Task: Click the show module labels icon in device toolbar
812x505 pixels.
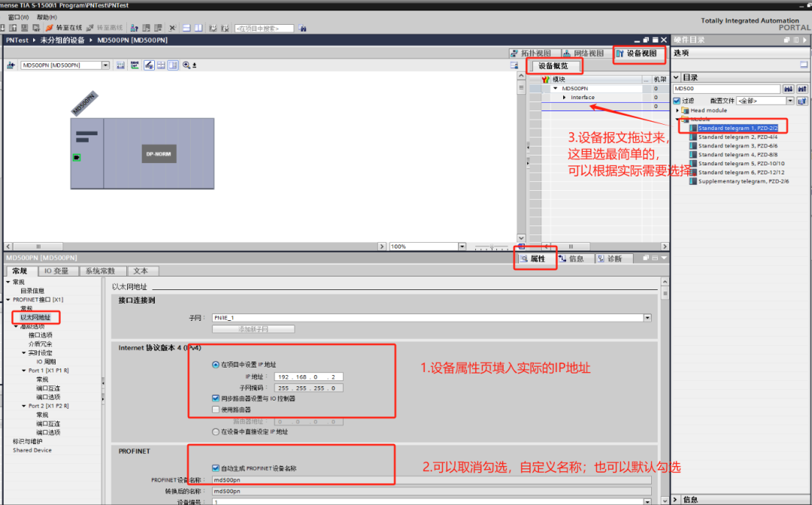Action: pos(120,65)
